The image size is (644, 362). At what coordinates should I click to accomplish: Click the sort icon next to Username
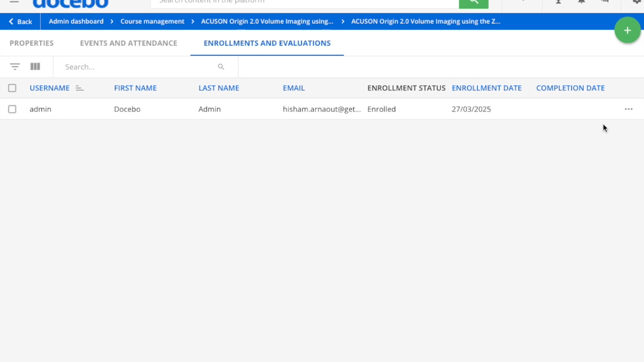[79, 88]
